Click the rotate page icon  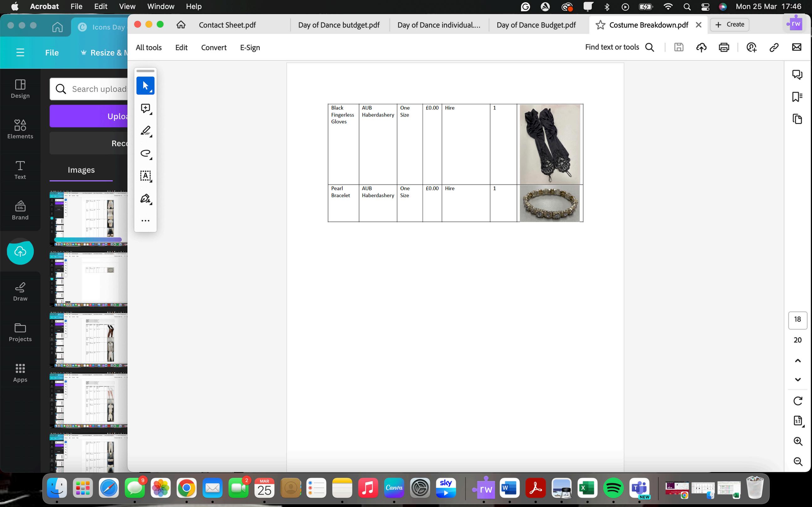point(798,401)
